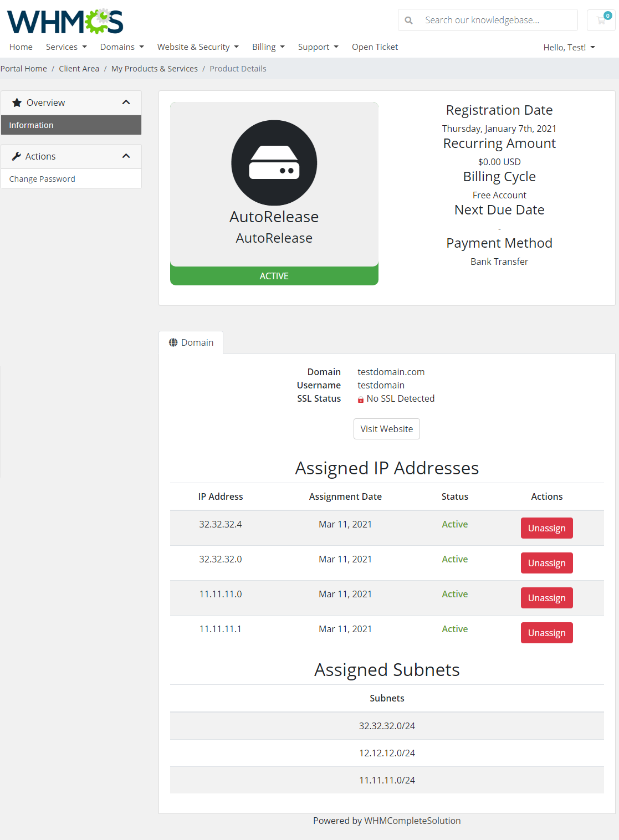Click the IP Address column header
Image resolution: width=619 pixels, height=840 pixels.
coord(221,496)
